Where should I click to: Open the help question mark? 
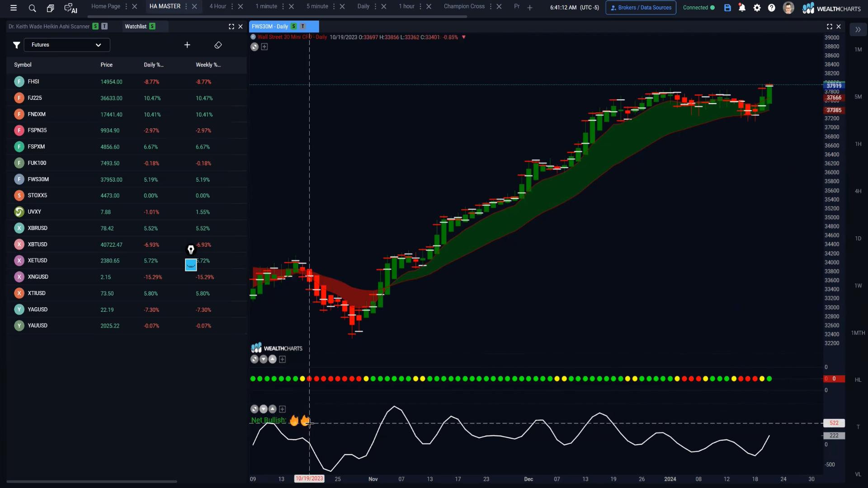click(x=772, y=8)
